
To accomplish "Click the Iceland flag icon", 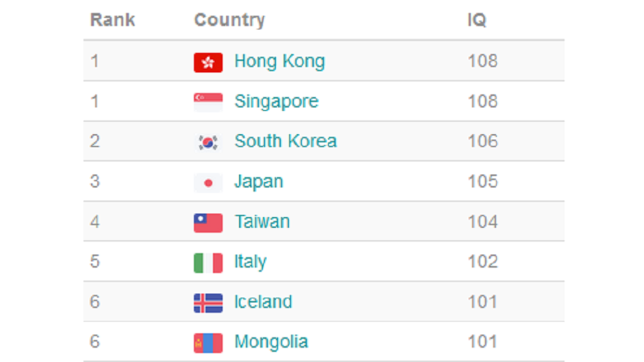I will point(208,302).
